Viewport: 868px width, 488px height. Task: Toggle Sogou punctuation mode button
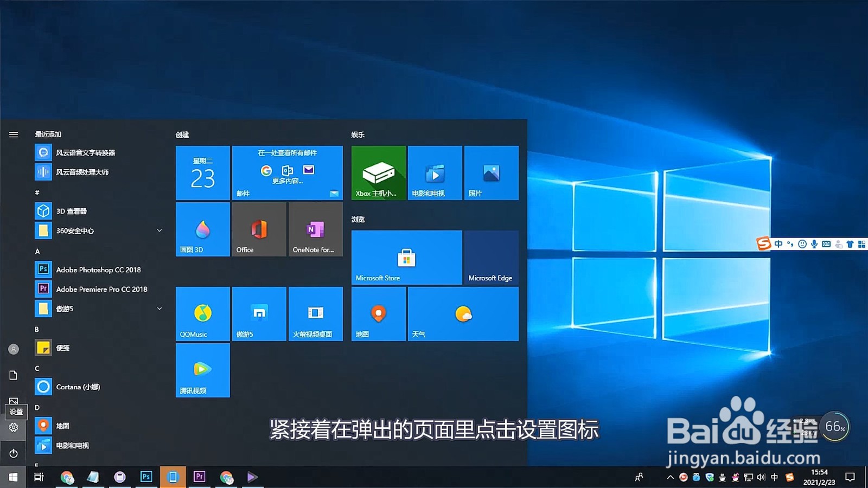pos(790,244)
